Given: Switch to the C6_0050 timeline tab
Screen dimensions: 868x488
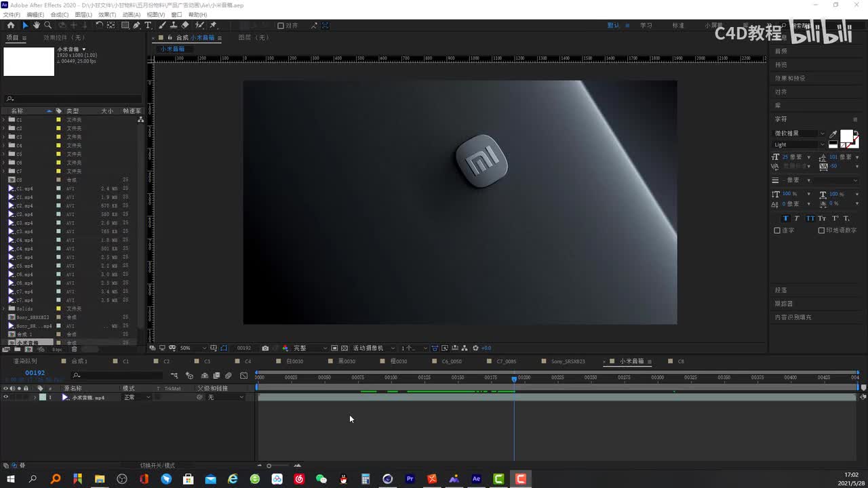Looking at the screenshot, I should click(x=452, y=361).
